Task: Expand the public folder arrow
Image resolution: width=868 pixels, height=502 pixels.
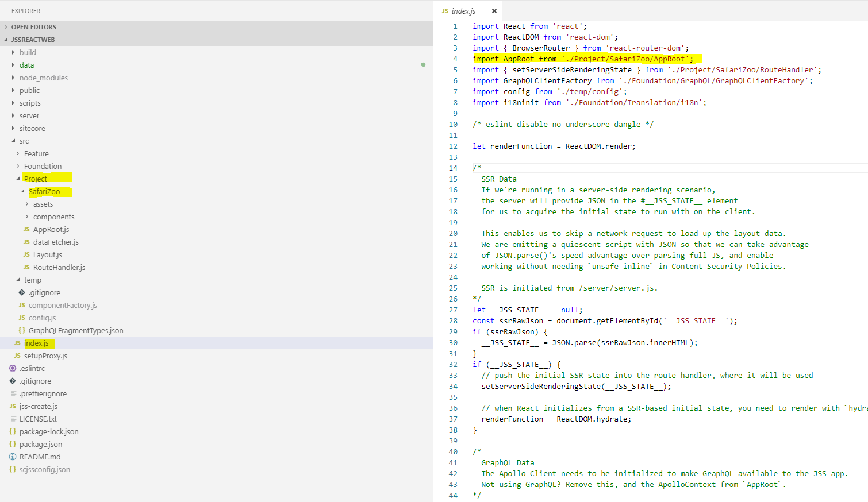Action: tap(13, 90)
